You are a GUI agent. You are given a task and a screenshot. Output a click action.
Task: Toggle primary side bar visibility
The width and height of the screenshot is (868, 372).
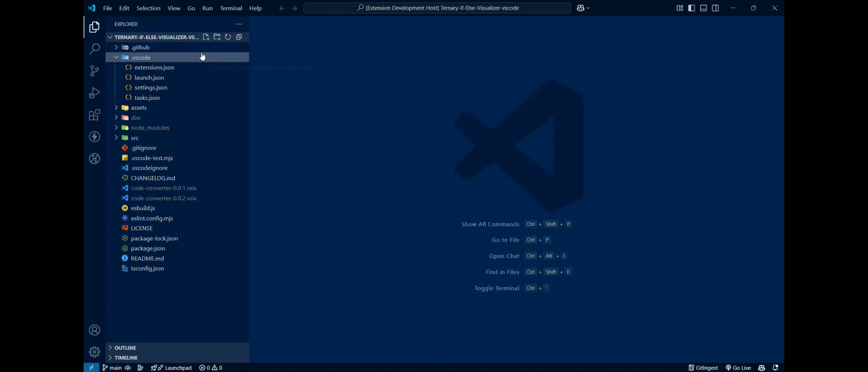point(691,8)
